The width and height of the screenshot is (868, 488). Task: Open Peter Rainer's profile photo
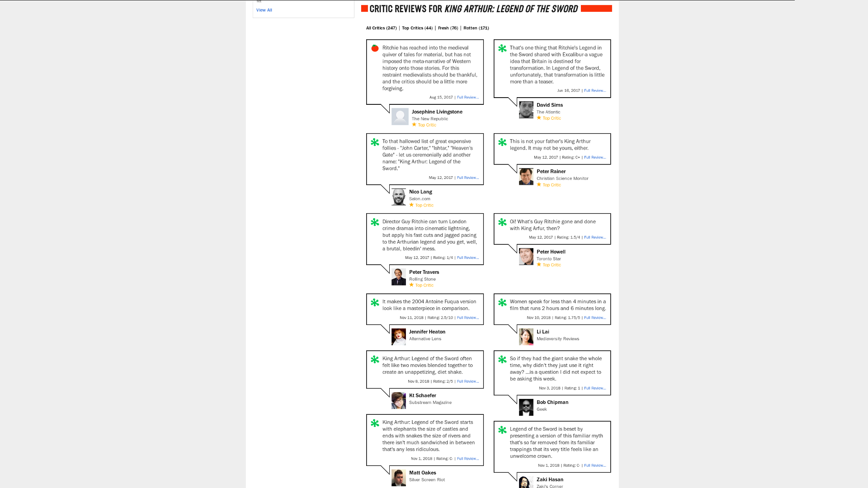coord(526,177)
